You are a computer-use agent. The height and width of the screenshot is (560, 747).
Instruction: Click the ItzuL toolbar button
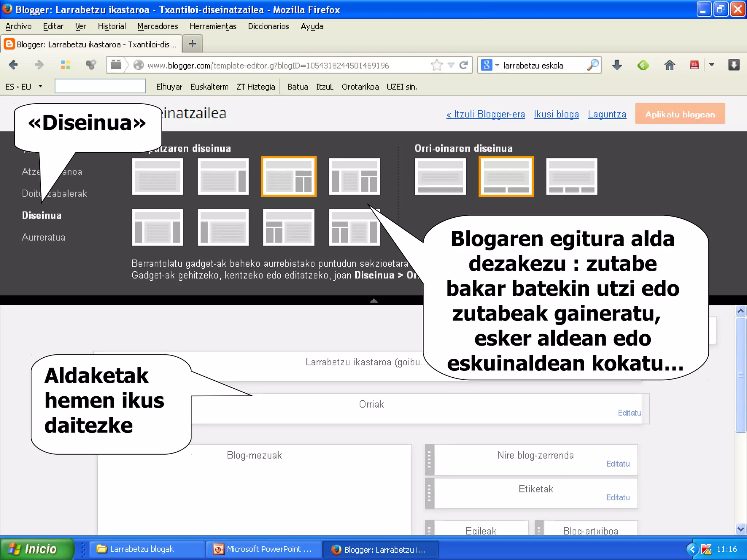[x=325, y=87]
